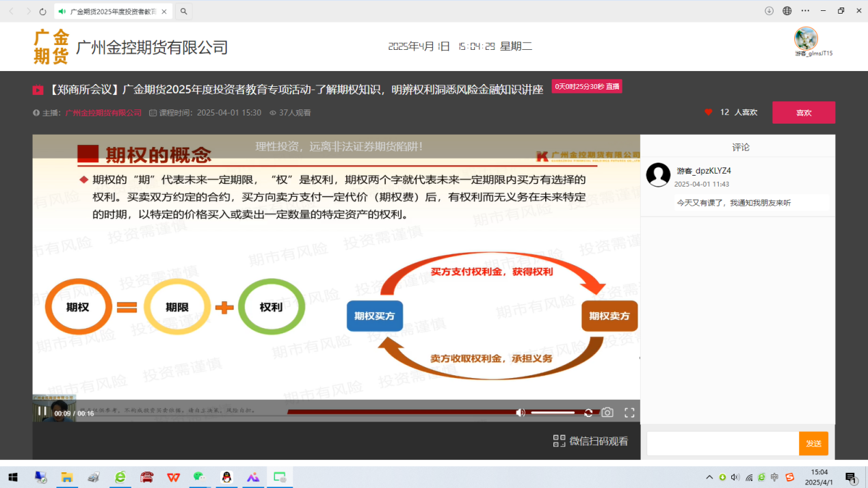Image resolution: width=868 pixels, height=488 pixels.
Task: Open the 广州金控期货有限公司 host link
Action: [103, 113]
